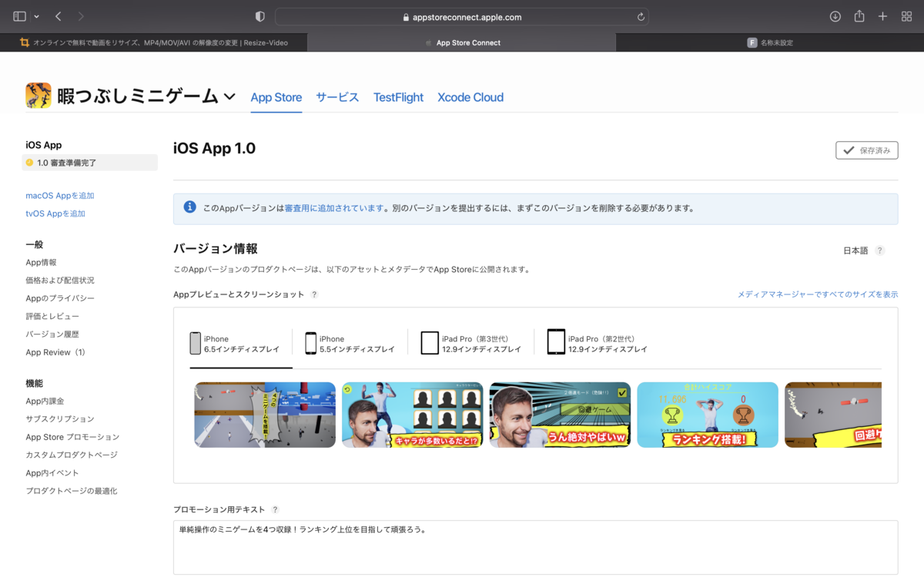The image size is (924, 578).
Task: Click the macOS Appを追加 link
Action: [x=60, y=196]
